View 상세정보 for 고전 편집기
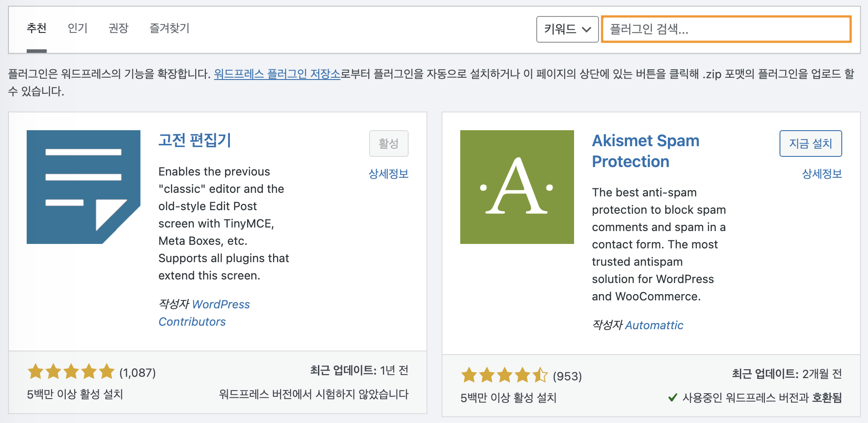This screenshot has width=868, height=423. 389,174
